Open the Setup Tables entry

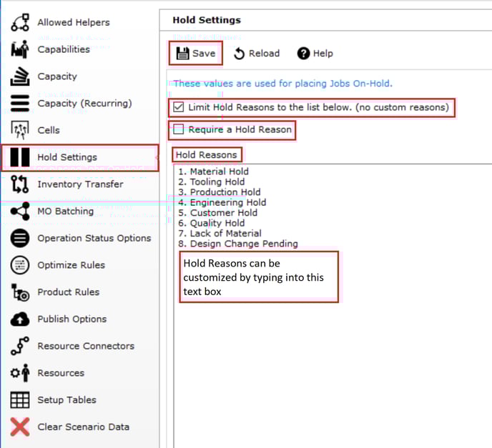(x=67, y=399)
